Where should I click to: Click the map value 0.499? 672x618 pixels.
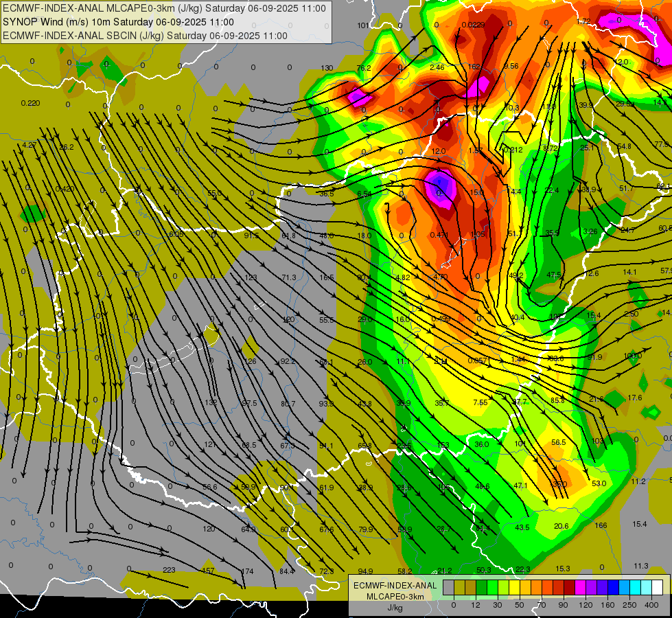(441, 318)
